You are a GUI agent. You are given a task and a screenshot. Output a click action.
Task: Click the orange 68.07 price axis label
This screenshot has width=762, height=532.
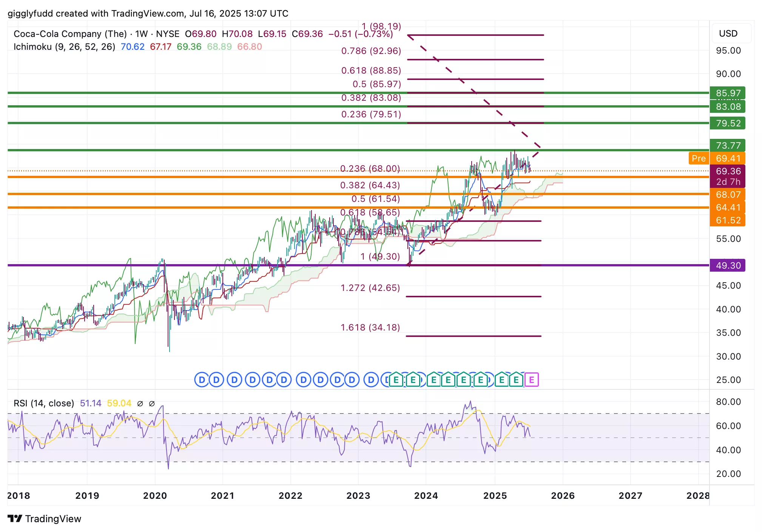728,195
